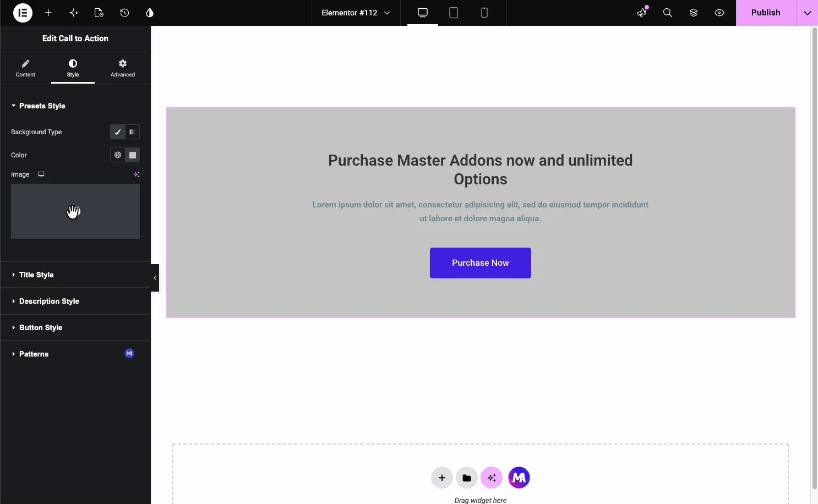Open global color globe icon
The width and height of the screenshot is (818, 504).
[x=118, y=155]
